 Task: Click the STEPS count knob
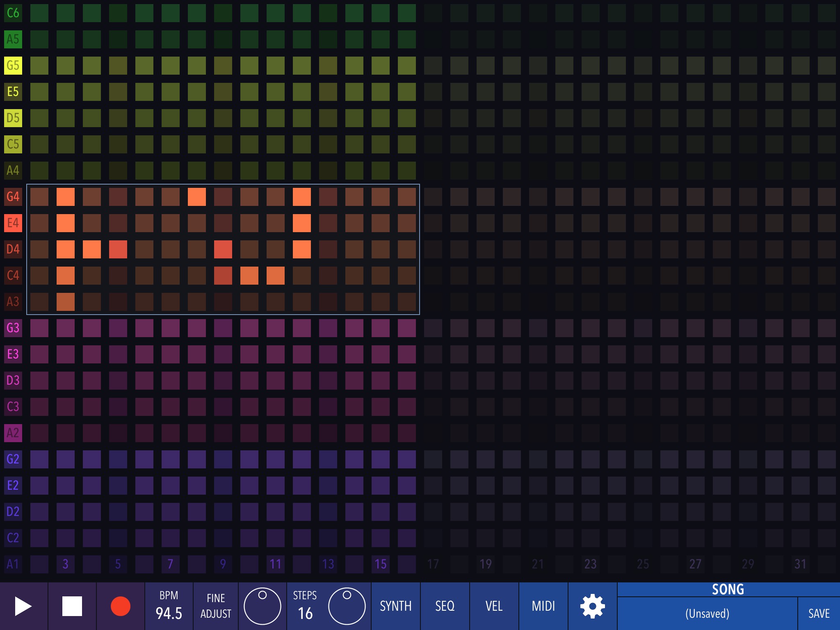tap(347, 606)
